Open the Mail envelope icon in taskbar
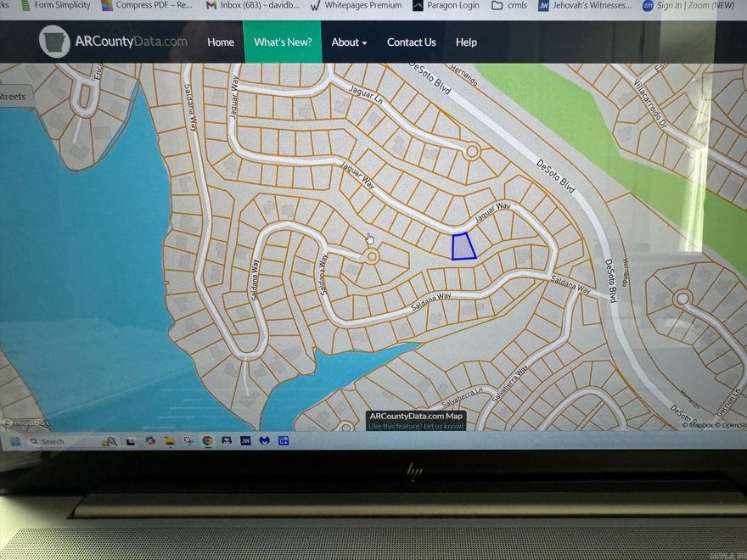The width and height of the screenshot is (747, 560). point(227,441)
